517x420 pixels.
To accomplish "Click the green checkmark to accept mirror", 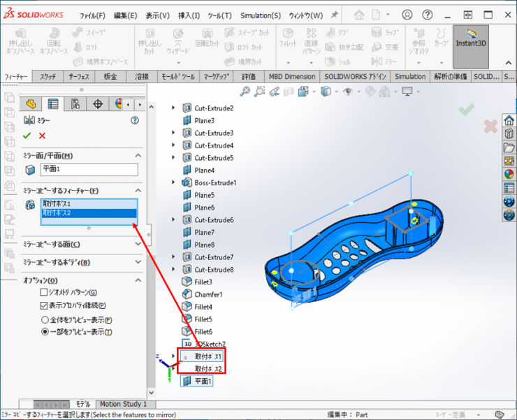I will pos(27,136).
